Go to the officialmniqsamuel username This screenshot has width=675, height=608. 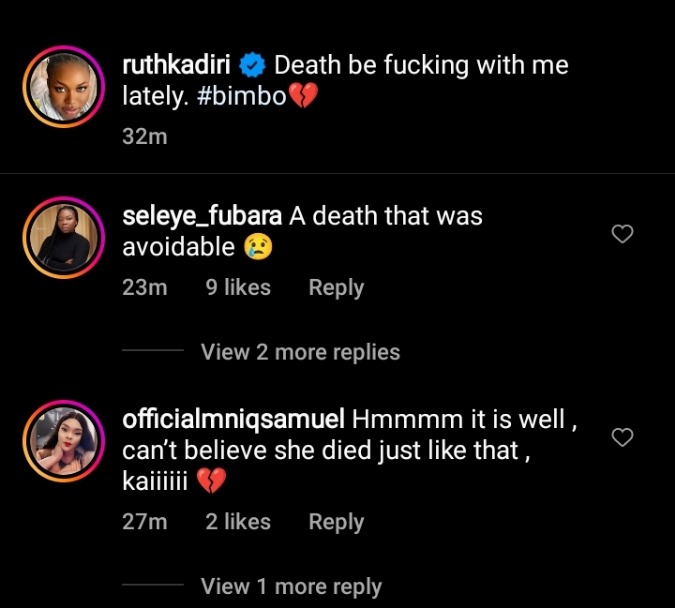[x=234, y=419]
